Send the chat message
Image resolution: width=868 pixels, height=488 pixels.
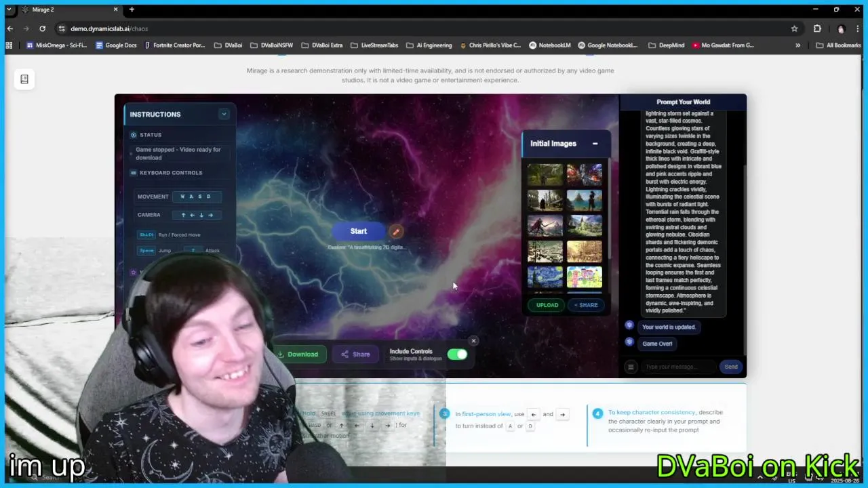point(731,367)
